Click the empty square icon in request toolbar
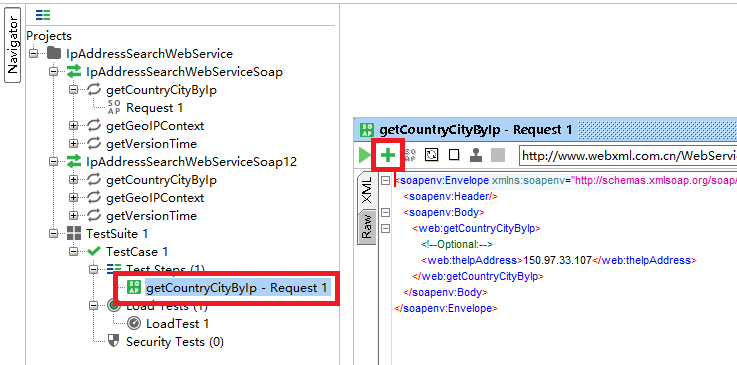The width and height of the screenshot is (737, 365). pos(454,155)
